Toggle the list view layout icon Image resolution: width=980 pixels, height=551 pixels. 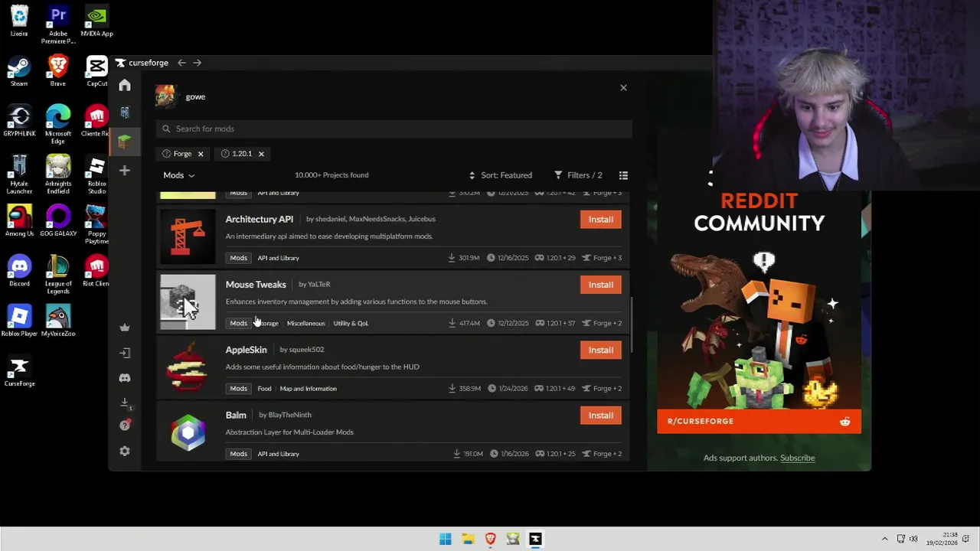(x=623, y=175)
